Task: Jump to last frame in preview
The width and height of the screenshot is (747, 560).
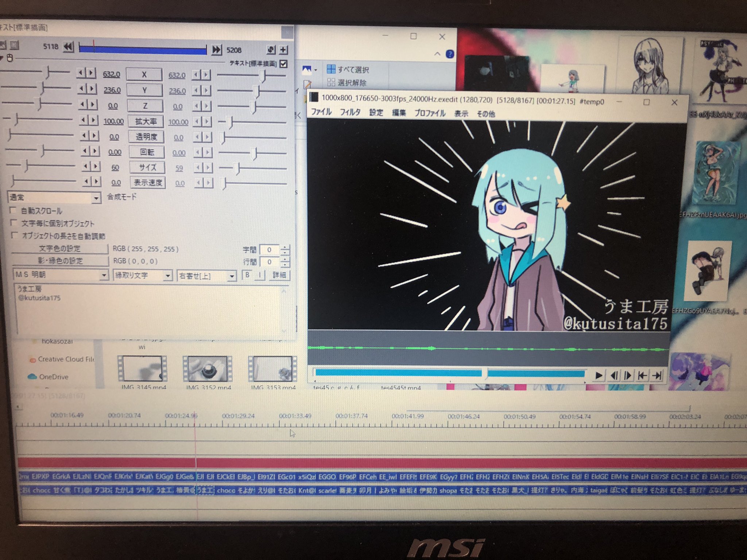Action: tap(657, 375)
